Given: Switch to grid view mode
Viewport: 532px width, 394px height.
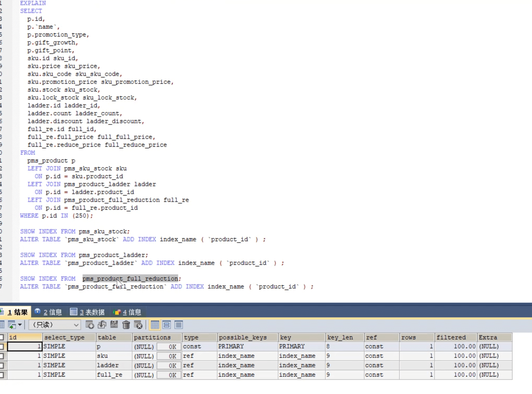Looking at the screenshot, I should (x=155, y=325).
